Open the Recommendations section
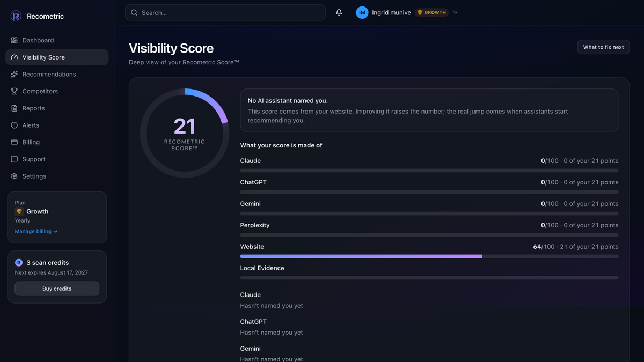Image resolution: width=644 pixels, height=362 pixels. point(57,75)
